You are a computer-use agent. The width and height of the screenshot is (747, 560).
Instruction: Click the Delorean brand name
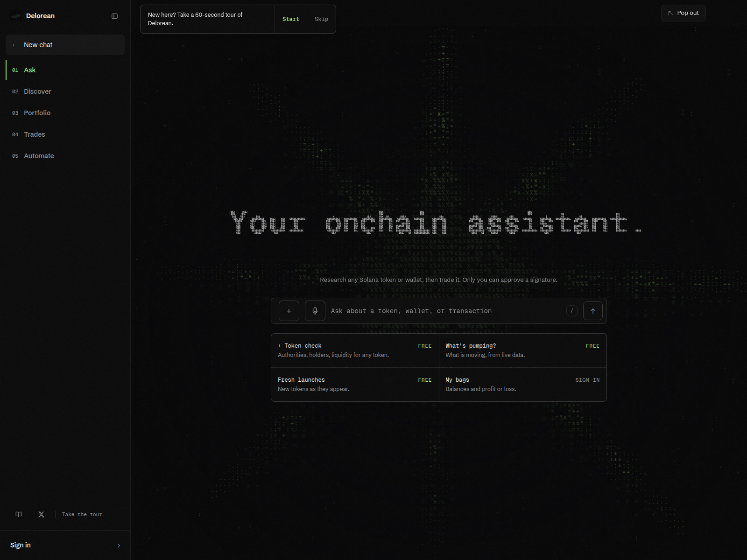(40, 16)
